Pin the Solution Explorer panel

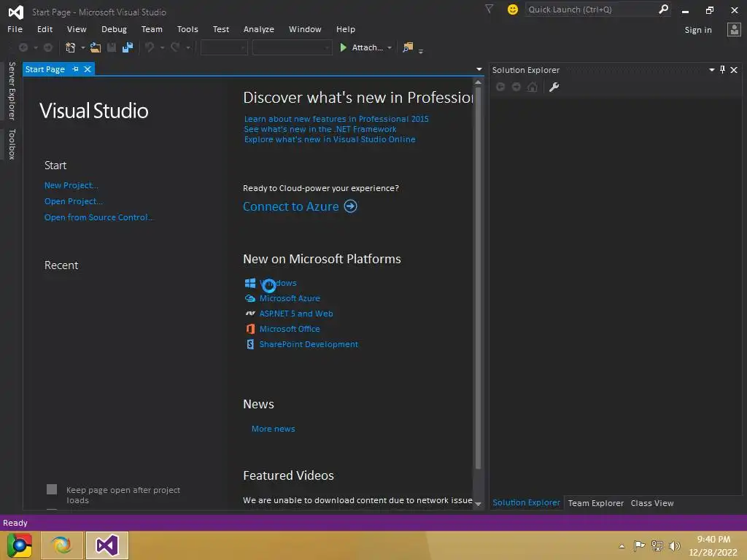pos(723,69)
